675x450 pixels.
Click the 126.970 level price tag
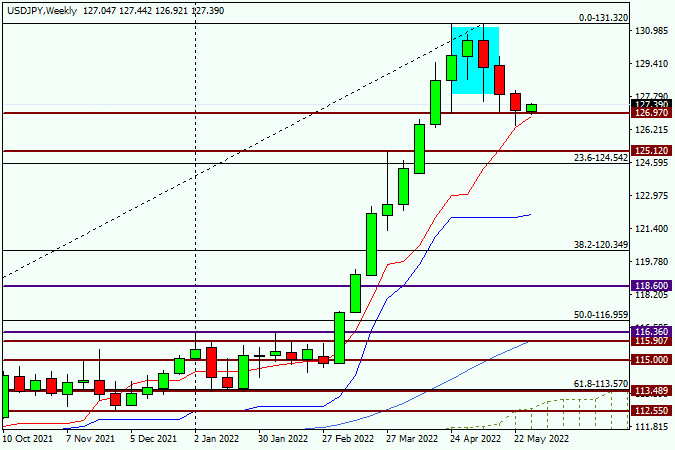coord(652,113)
